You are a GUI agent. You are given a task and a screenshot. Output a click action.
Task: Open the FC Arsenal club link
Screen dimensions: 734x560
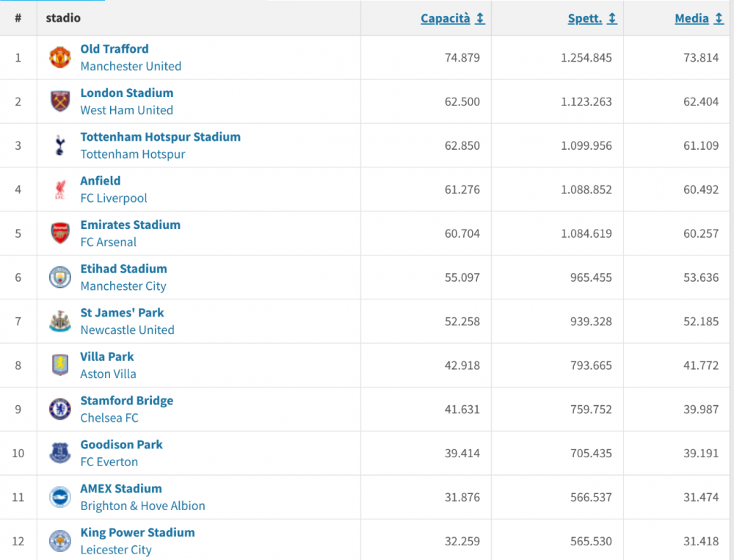pos(109,242)
